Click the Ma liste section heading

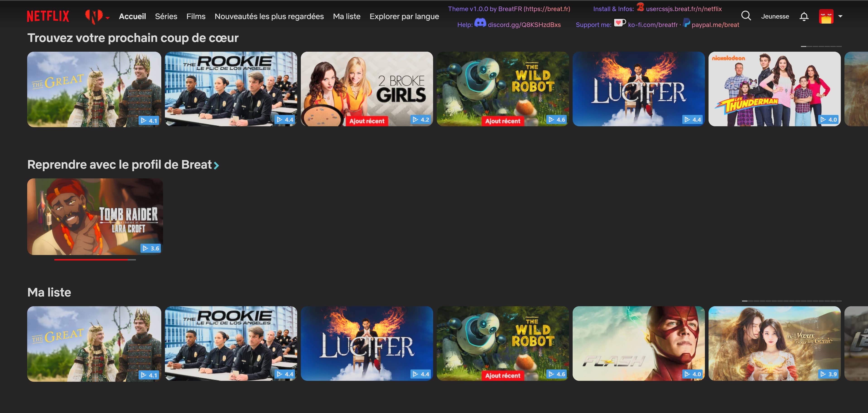click(49, 292)
